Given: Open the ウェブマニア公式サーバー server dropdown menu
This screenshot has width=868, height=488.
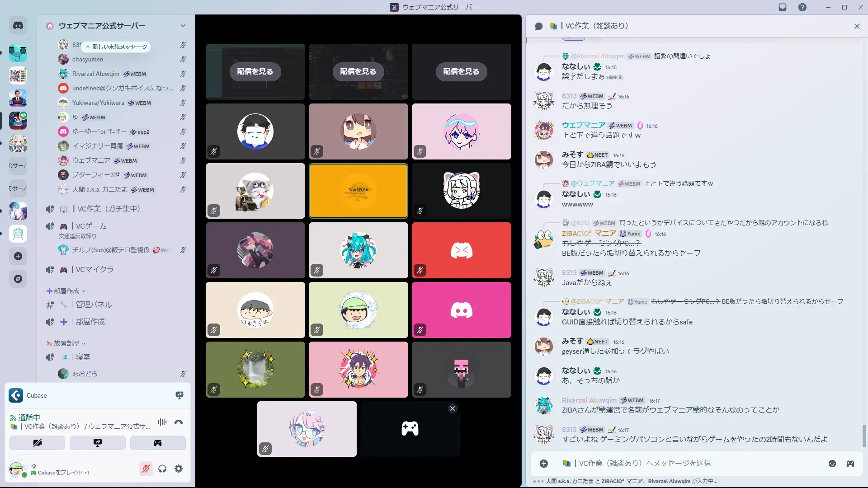Looking at the screenshot, I should click(x=183, y=26).
